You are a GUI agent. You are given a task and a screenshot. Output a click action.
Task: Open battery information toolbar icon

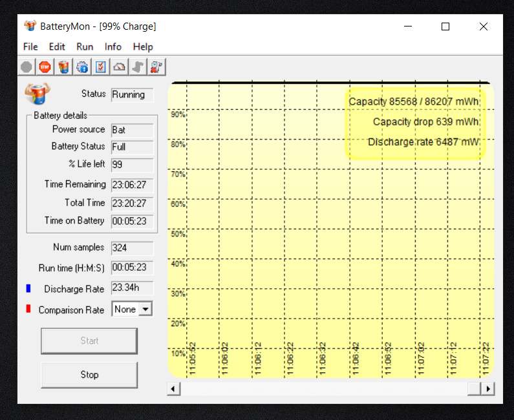(63, 67)
